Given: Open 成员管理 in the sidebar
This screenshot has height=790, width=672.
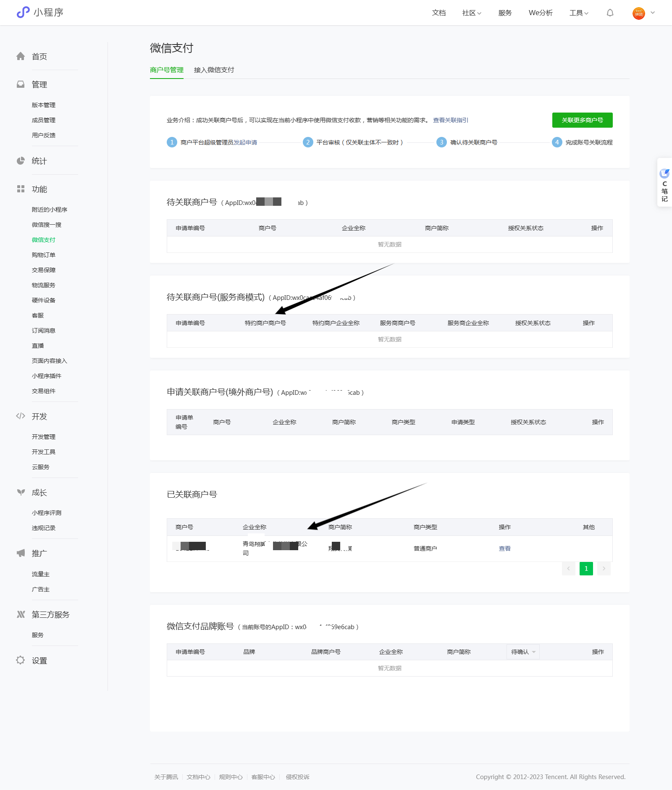Looking at the screenshot, I should pos(44,120).
